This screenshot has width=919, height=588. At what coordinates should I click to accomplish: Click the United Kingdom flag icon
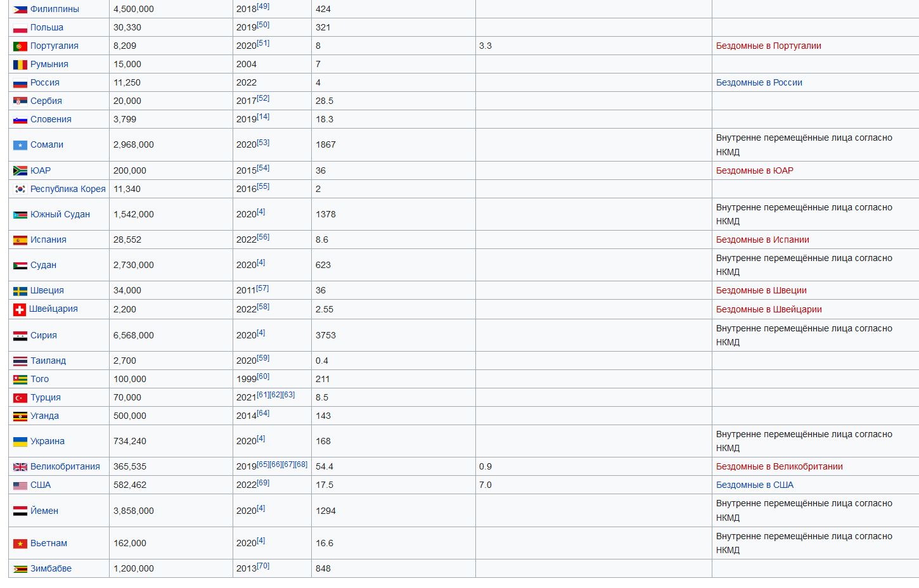click(20, 467)
